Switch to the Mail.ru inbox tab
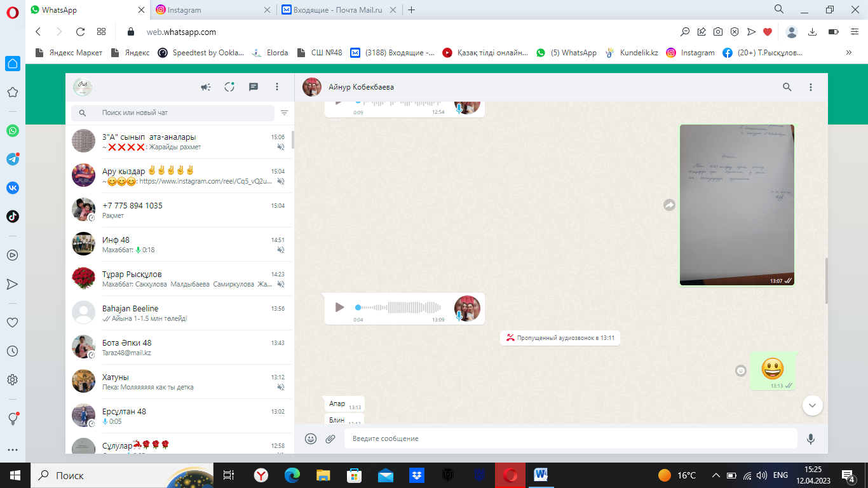 [338, 10]
